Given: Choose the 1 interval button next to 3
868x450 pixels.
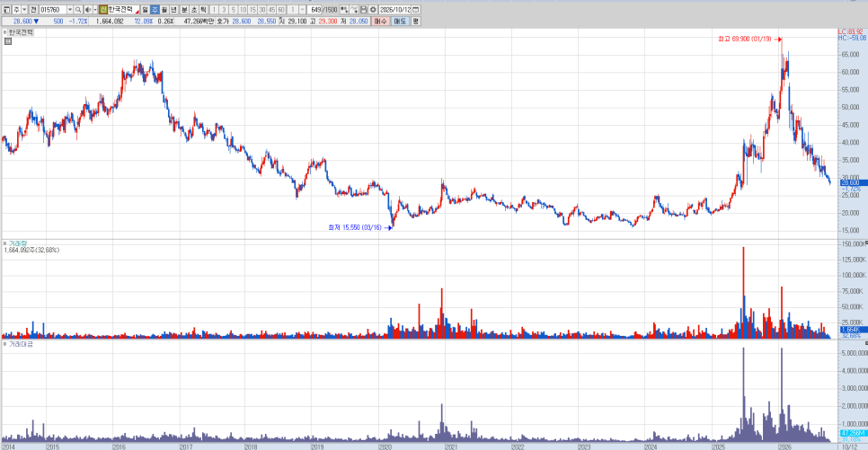Looking at the screenshot, I should [x=214, y=10].
